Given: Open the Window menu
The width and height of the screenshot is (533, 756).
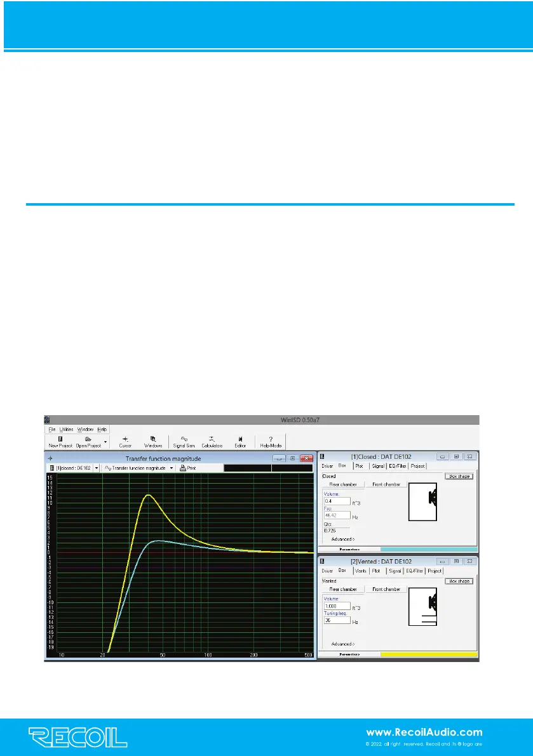Looking at the screenshot, I should [x=85, y=429].
